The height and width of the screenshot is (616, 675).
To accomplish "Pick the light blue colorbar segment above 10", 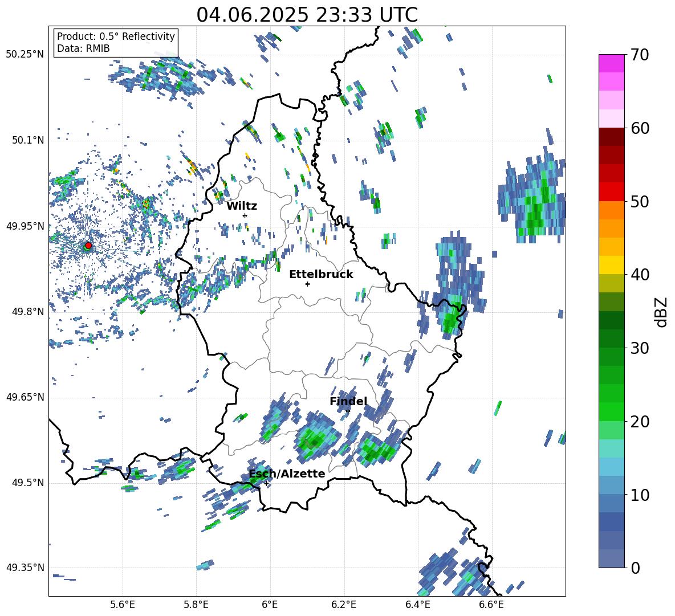I will pyautogui.click(x=611, y=486).
